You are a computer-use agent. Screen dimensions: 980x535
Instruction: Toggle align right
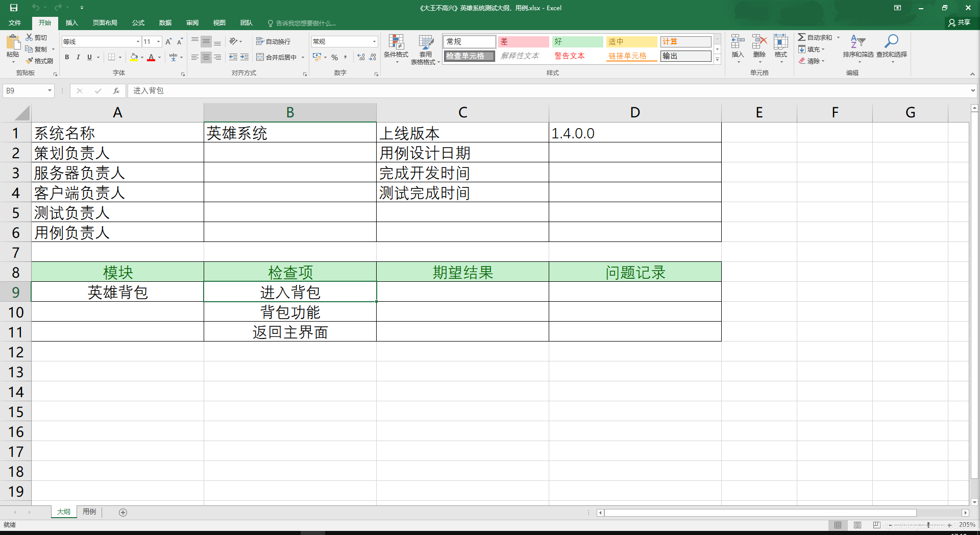point(217,57)
